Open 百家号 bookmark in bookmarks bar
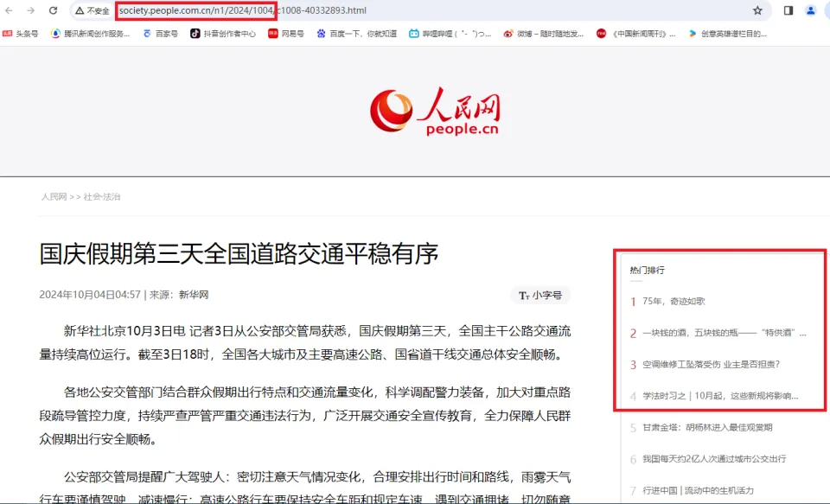The width and height of the screenshot is (830, 504). (160, 34)
